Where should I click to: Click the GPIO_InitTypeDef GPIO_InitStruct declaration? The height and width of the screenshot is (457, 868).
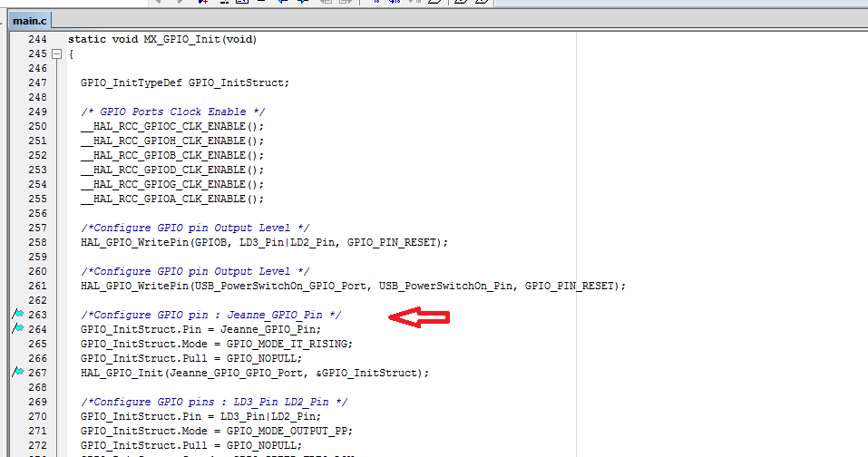(185, 83)
